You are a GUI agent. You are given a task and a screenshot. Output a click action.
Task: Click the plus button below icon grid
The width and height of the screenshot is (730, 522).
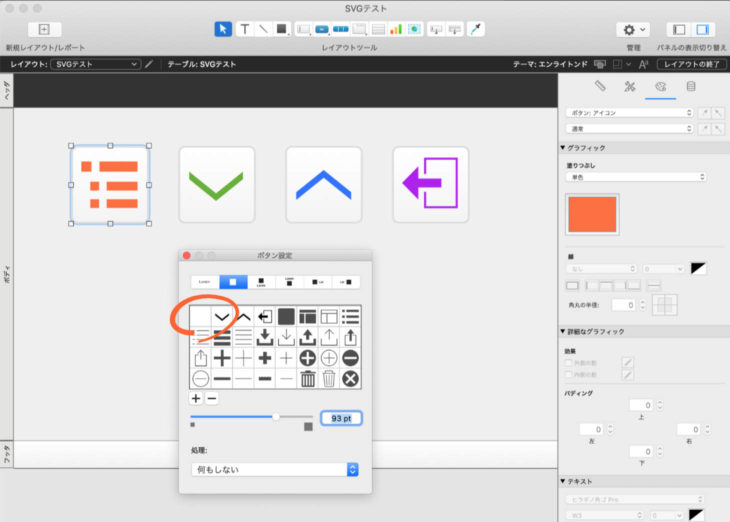[196, 398]
